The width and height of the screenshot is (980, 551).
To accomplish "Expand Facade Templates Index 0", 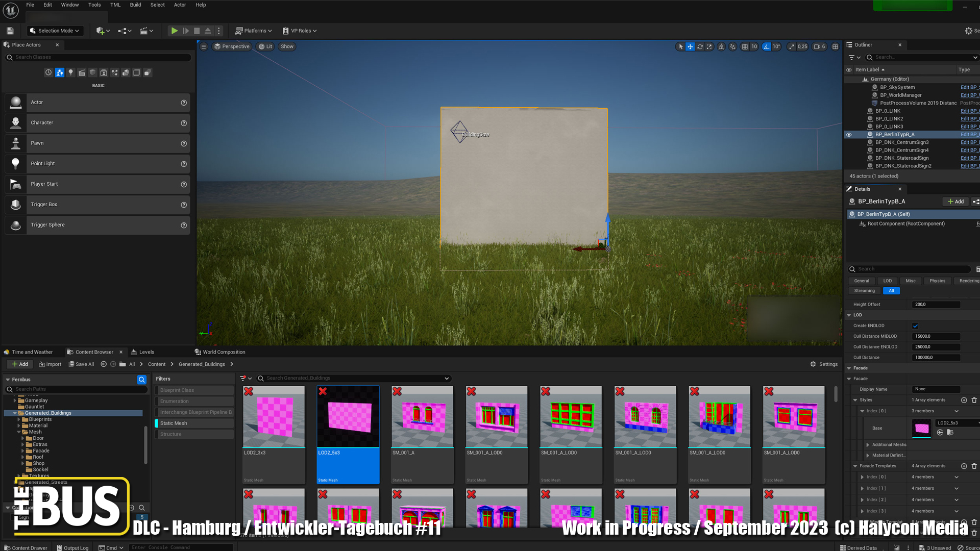I will pyautogui.click(x=862, y=477).
